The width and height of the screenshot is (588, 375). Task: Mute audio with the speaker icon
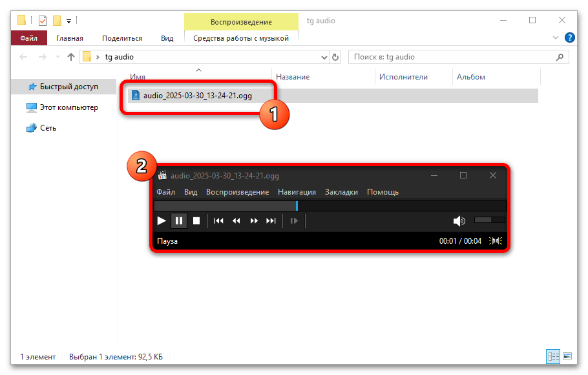pos(459,220)
